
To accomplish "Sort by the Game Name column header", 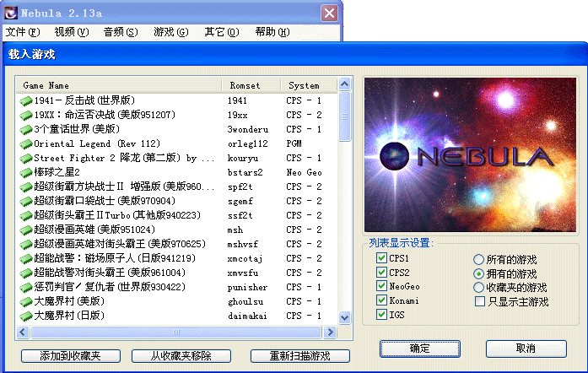I will pos(119,85).
